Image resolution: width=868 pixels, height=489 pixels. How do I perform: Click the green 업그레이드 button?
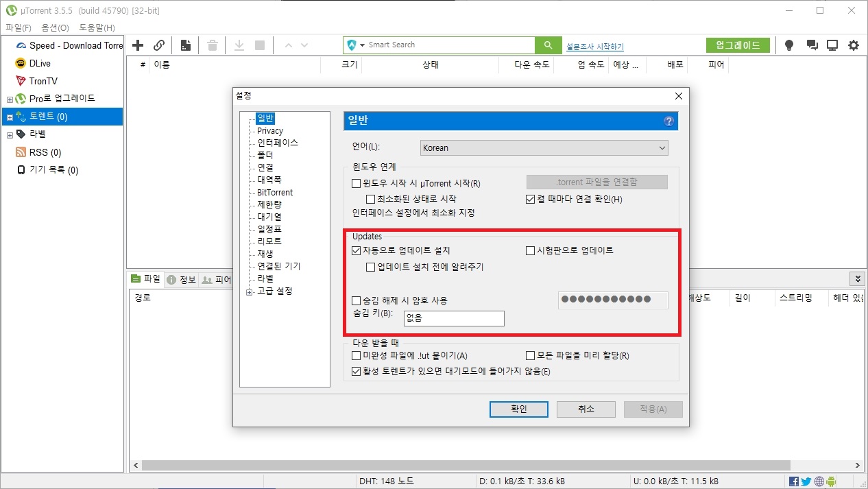click(x=738, y=45)
